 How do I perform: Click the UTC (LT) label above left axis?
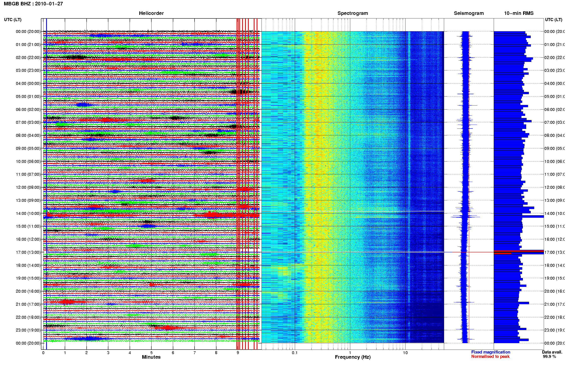13,19
